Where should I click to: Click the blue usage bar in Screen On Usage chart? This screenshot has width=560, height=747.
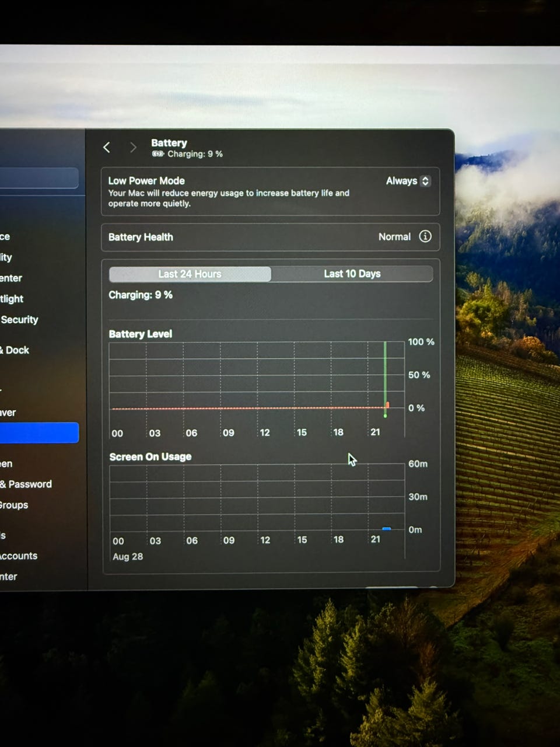386,529
